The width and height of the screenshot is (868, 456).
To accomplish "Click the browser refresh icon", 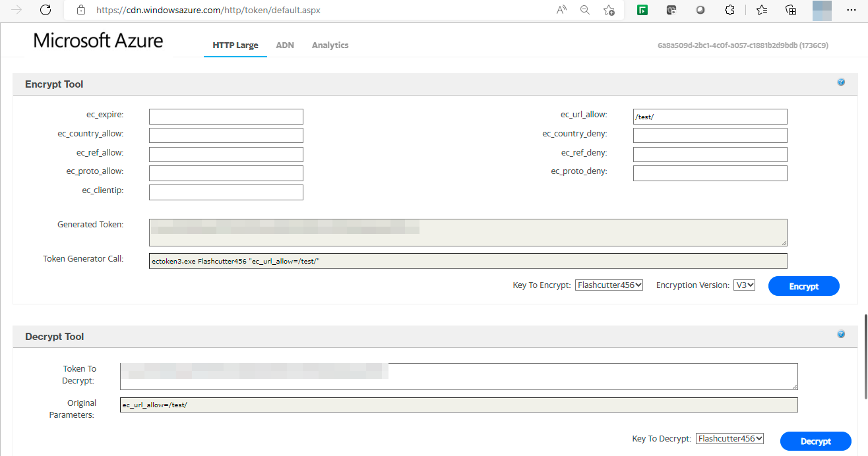I will click(x=46, y=10).
